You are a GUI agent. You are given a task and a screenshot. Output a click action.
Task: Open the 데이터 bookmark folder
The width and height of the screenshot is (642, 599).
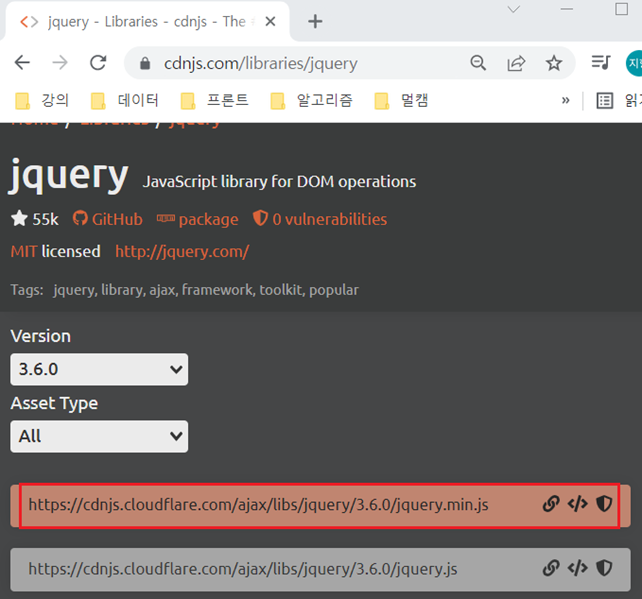point(124,100)
